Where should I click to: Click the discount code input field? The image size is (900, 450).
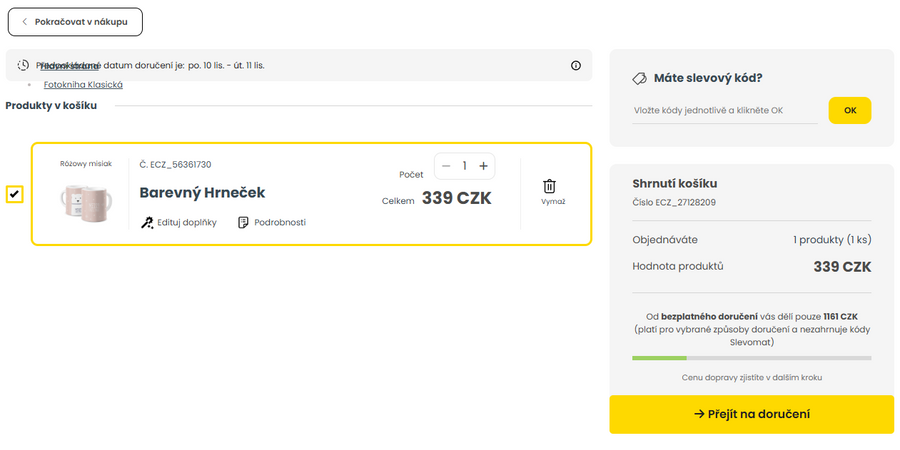pyautogui.click(x=724, y=110)
